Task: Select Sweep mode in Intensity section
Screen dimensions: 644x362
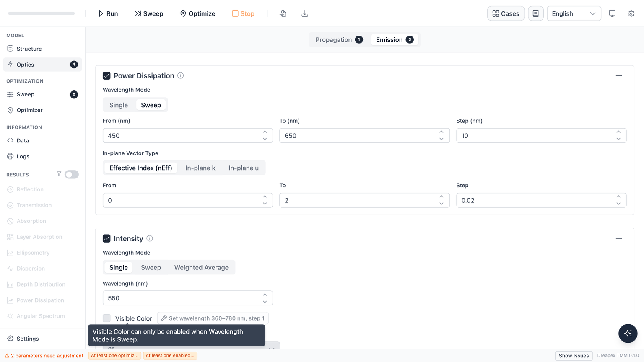Action: pos(151,268)
